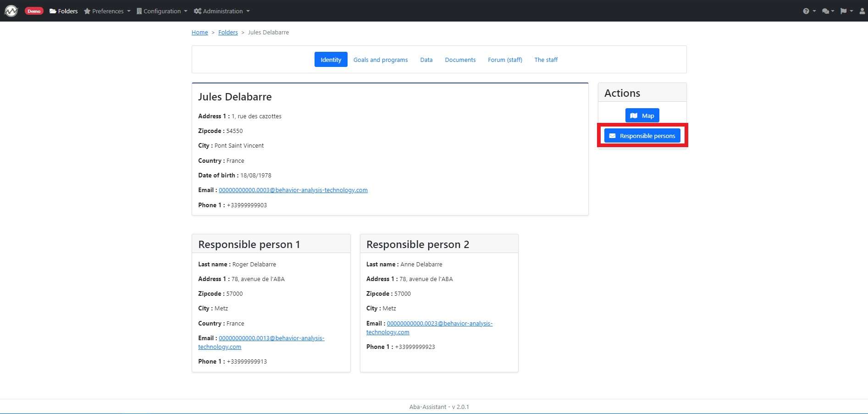868x414 pixels.
Task: Switch to the Forum (staff) tab
Action: coord(505,60)
